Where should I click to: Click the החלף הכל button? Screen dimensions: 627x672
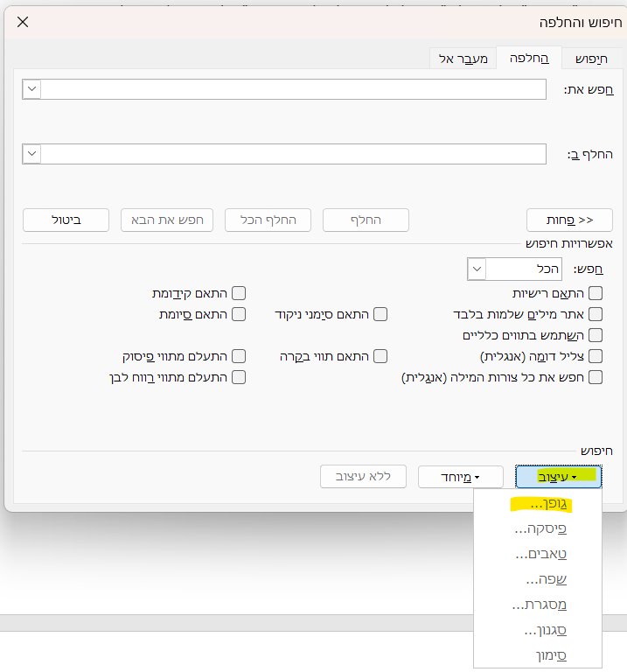[x=268, y=220]
